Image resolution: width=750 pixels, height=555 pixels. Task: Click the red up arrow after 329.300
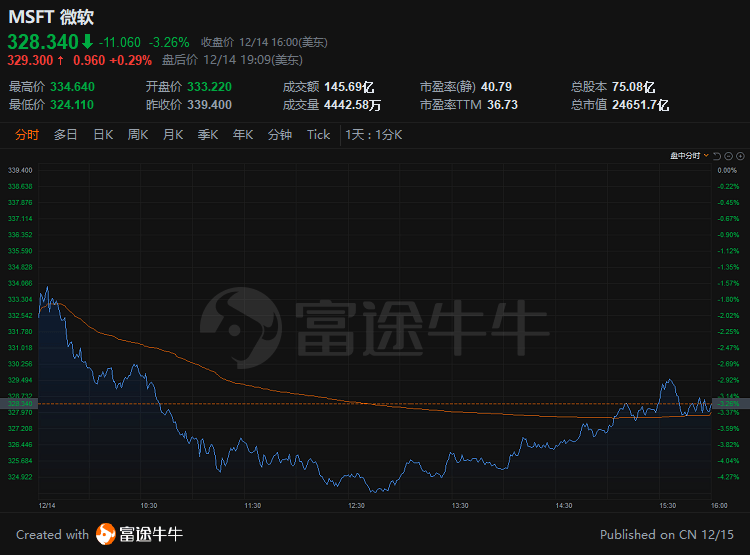coord(62,60)
